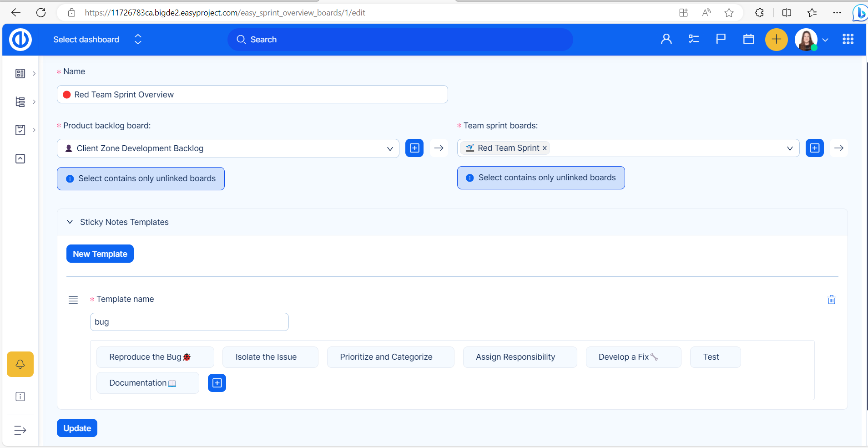868x448 pixels.
Task: Open the apps grid menu icon
Action: pyautogui.click(x=848, y=40)
